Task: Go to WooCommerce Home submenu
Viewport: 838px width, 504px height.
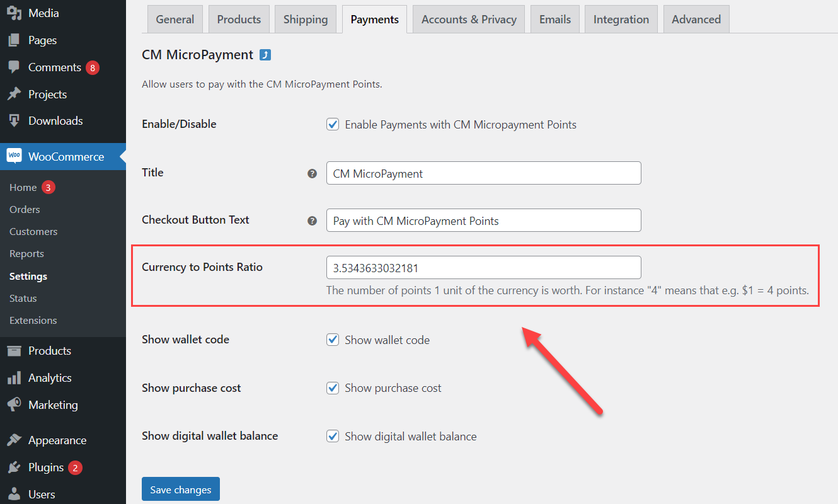Action: click(23, 187)
